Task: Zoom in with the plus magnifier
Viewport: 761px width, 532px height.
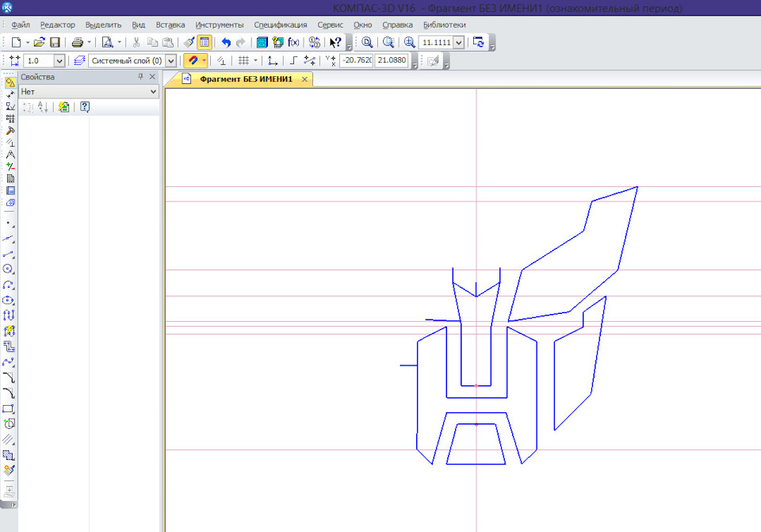Action: [x=410, y=43]
